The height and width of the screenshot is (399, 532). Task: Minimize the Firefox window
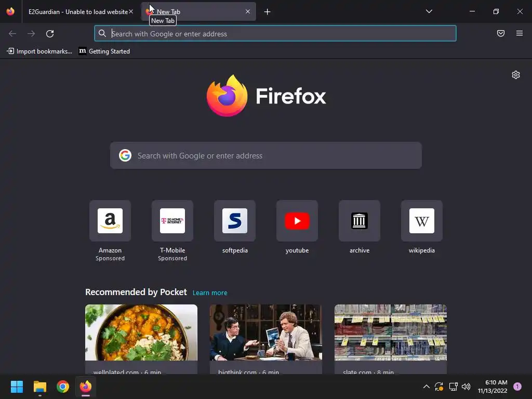point(472,11)
